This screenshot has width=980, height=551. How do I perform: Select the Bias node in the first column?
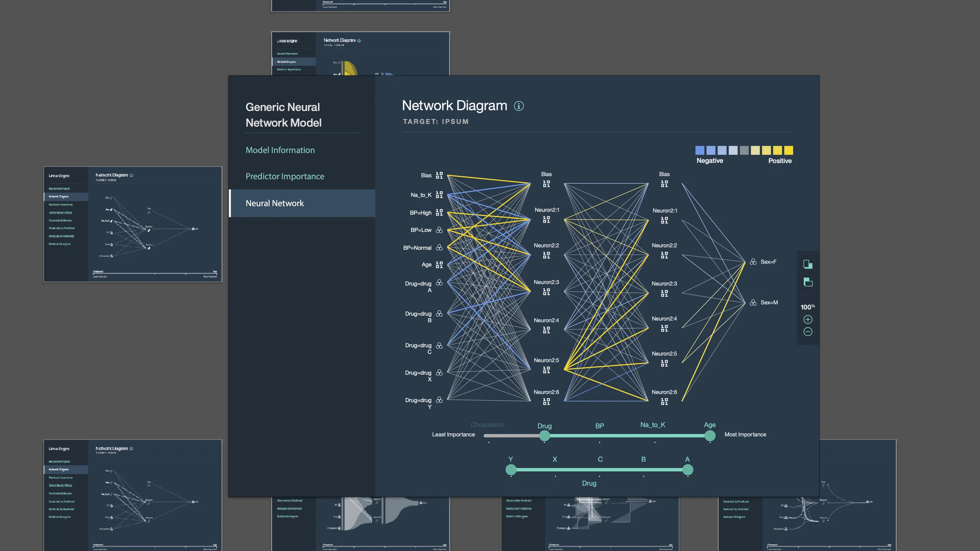tap(439, 176)
